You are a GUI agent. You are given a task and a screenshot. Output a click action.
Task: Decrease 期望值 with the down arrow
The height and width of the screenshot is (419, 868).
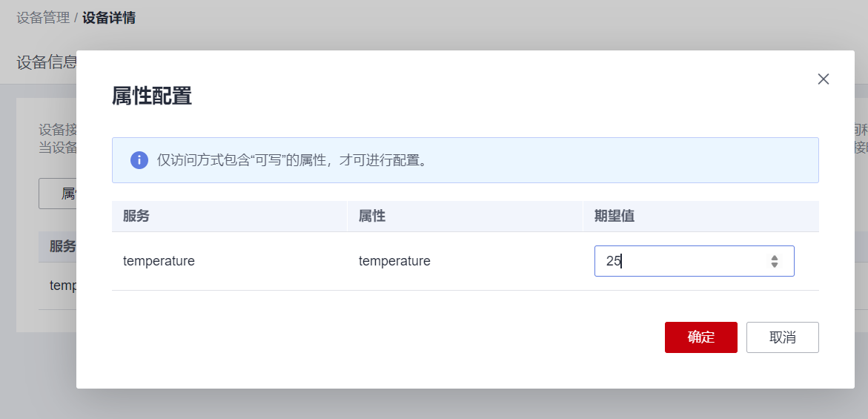[x=775, y=265]
